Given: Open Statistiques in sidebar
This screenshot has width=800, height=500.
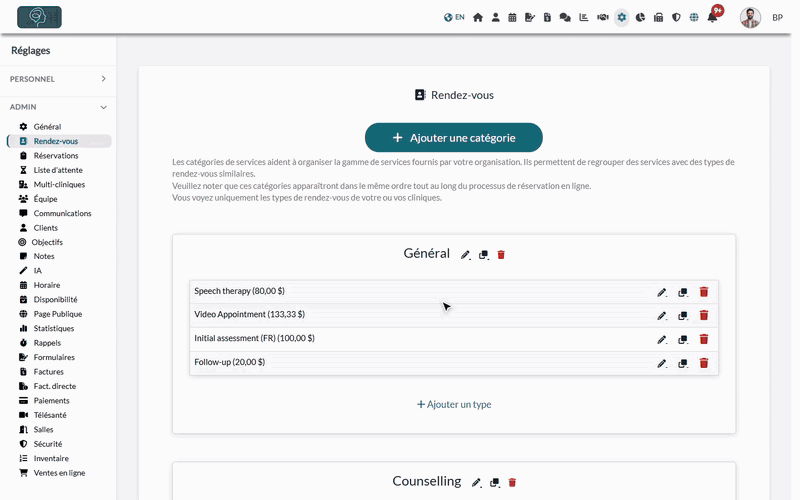Looking at the screenshot, I should (x=54, y=328).
